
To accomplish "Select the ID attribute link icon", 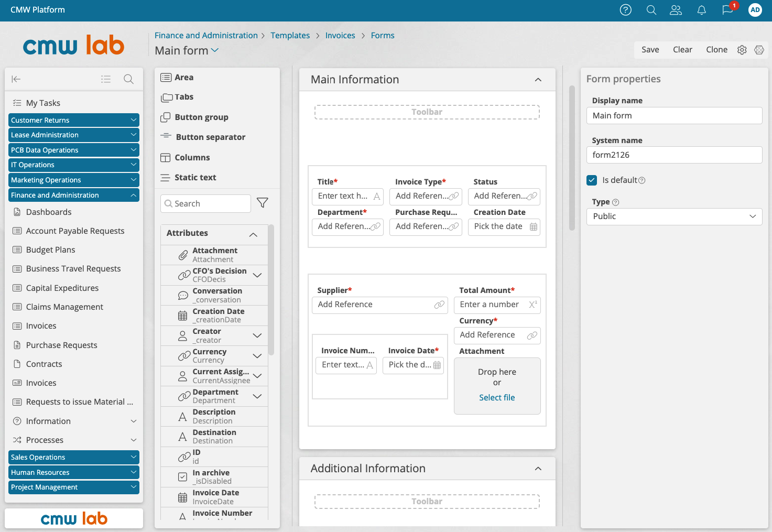I will pyautogui.click(x=184, y=457).
